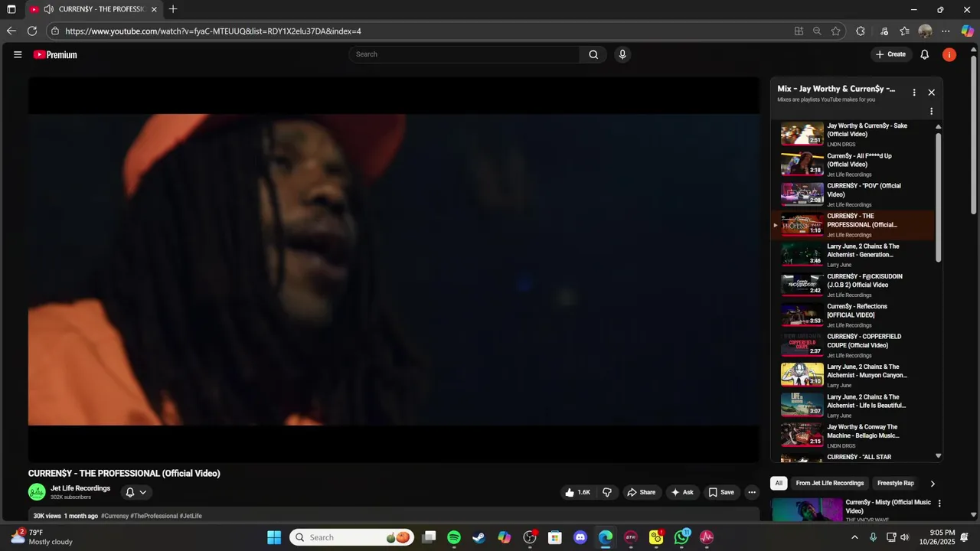Go to YouTube Premium home logo
980x551 pixels.
point(55,54)
